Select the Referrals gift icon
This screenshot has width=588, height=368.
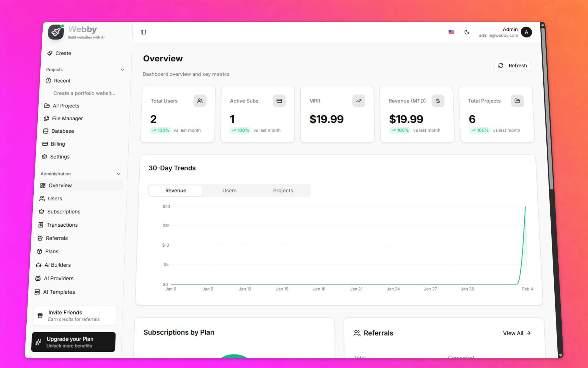tap(40, 238)
